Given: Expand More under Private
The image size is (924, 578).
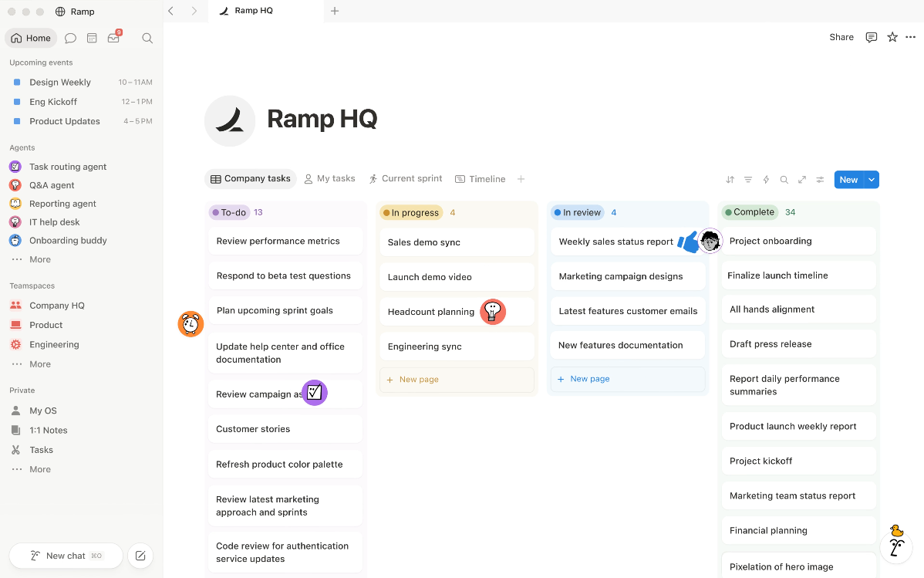Looking at the screenshot, I should (x=40, y=469).
